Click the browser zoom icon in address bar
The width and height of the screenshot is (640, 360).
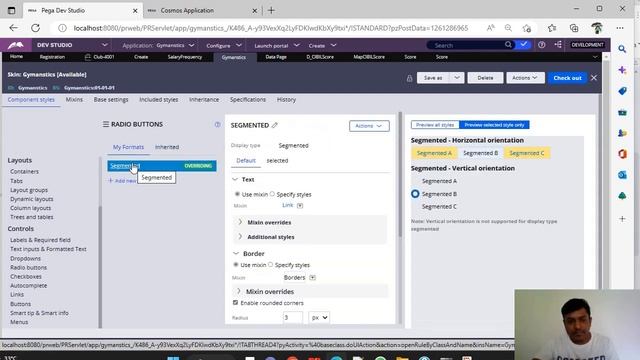[508, 28]
